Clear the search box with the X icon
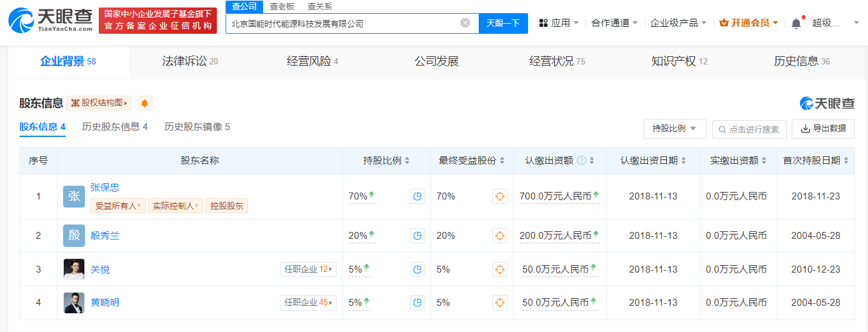The image size is (868, 332). click(465, 23)
